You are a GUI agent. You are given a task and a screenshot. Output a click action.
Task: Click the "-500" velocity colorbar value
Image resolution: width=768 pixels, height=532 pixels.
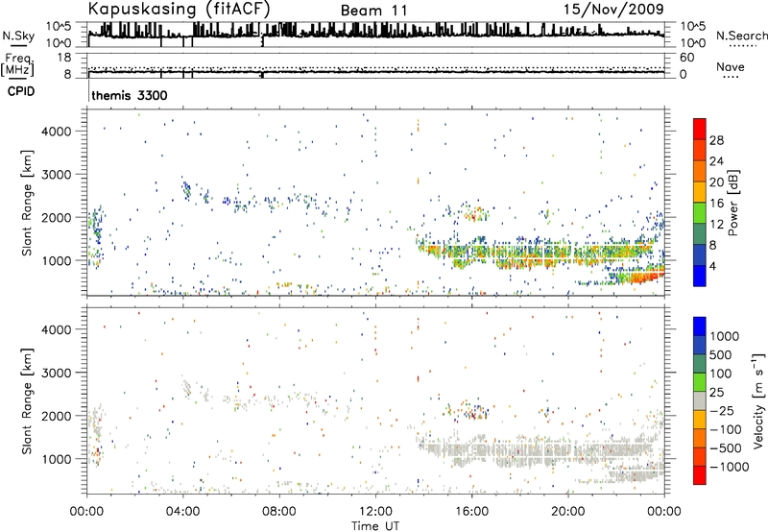(725, 448)
